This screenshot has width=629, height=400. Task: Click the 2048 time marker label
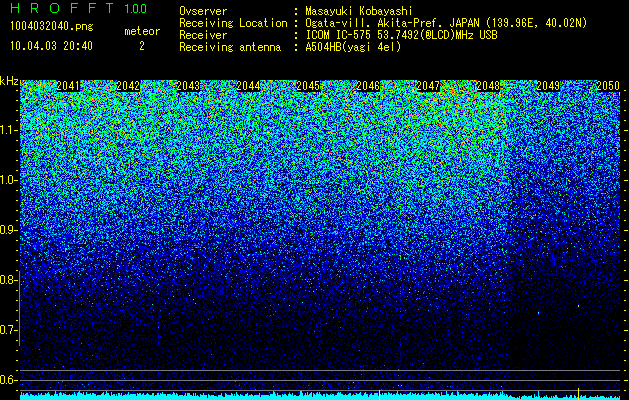[488, 86]
